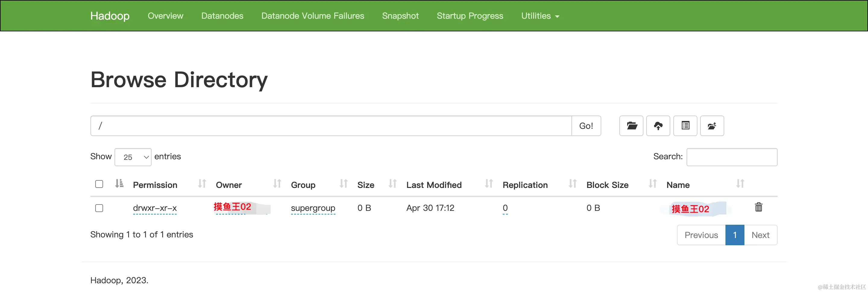Sort by Owner column arrows
Image resolution: width=868 pixels, height=292 pixels.
coord(277,183)
